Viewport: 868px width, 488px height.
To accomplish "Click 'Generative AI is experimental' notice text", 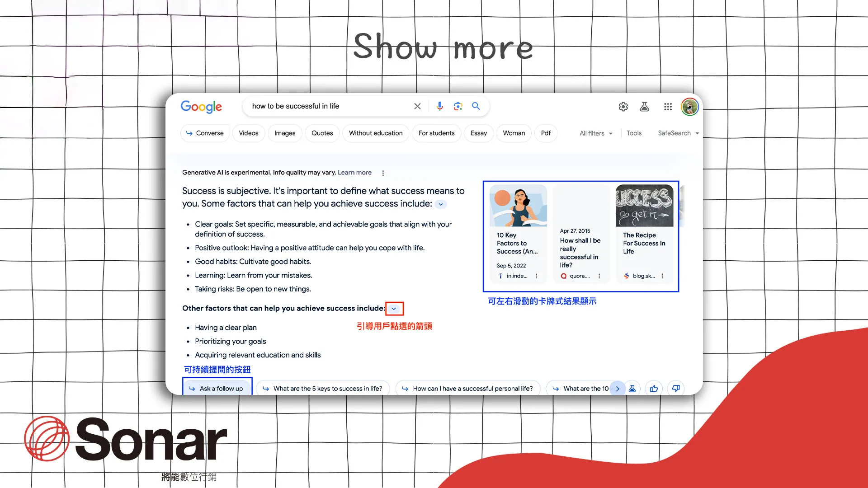I will 259,173.
